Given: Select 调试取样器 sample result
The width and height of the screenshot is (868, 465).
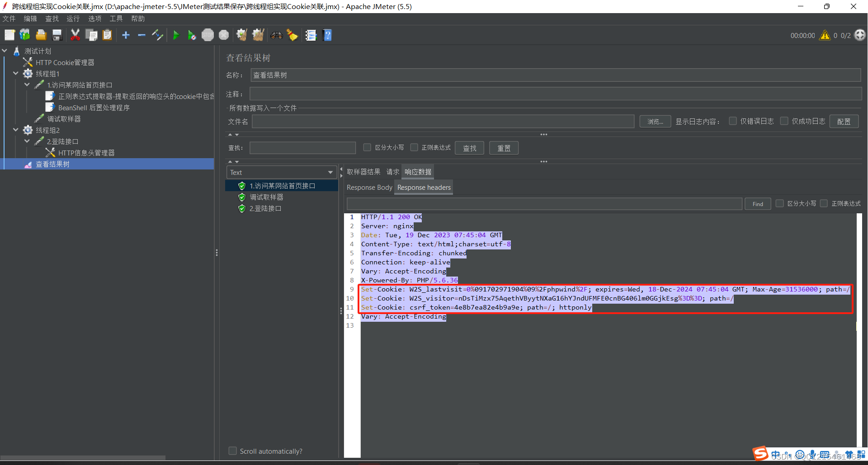Looking at the screenshot, I should (267, 197).
